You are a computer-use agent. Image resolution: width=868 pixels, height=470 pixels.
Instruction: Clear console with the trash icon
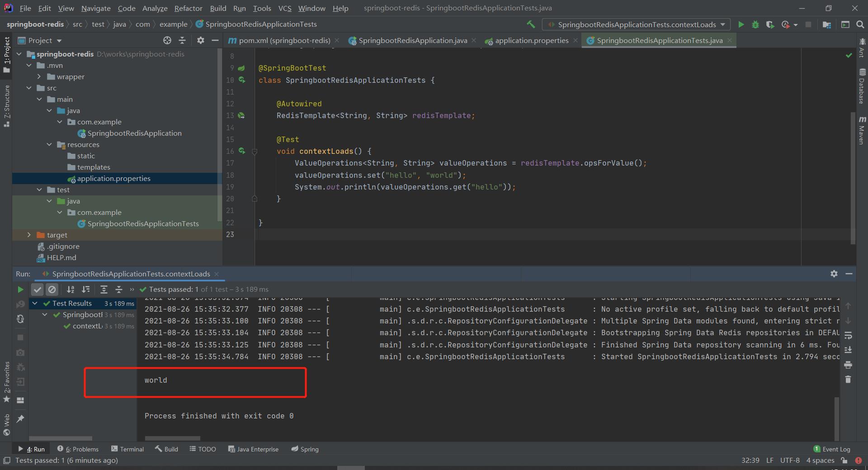pyautogui.click(x=848, y=380)
